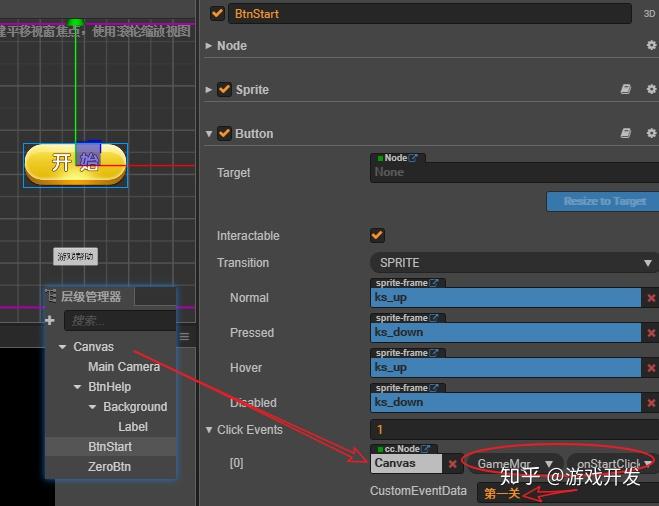Toggle the BtnStart node active checkbox

(x=217, y=13)
